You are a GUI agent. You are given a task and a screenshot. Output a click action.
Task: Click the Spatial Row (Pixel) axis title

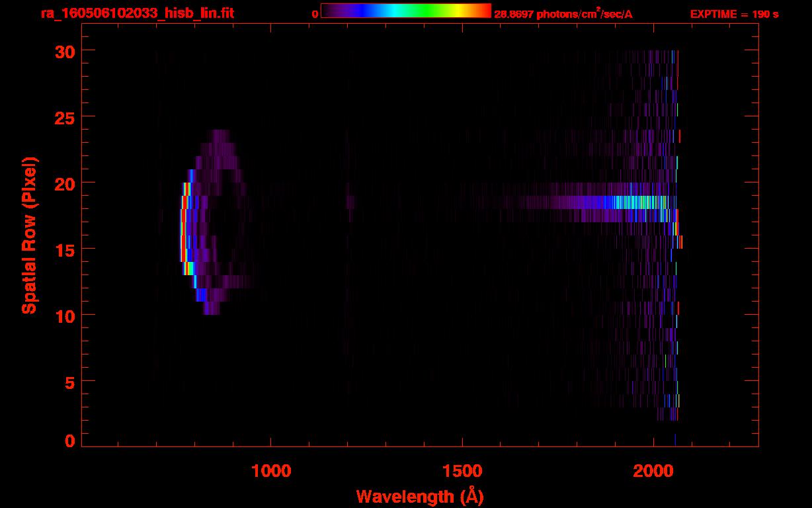tap(29, 235)
